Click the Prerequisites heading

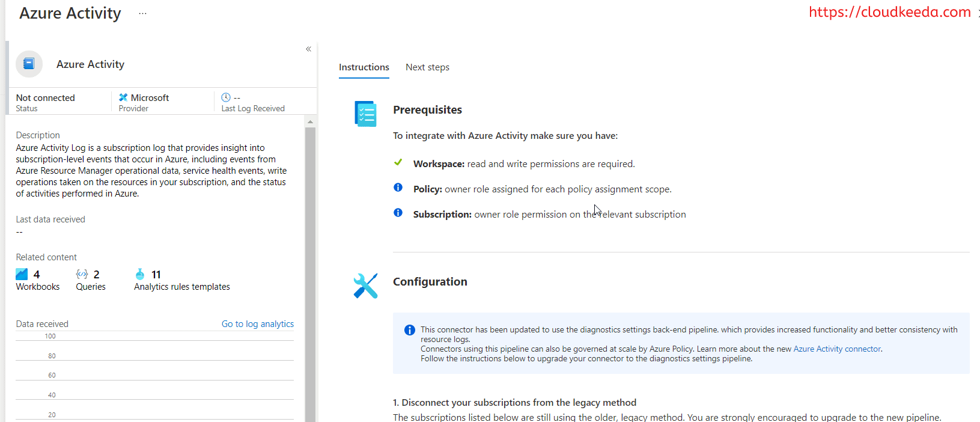pyautogui.click(x=427, y=110)
